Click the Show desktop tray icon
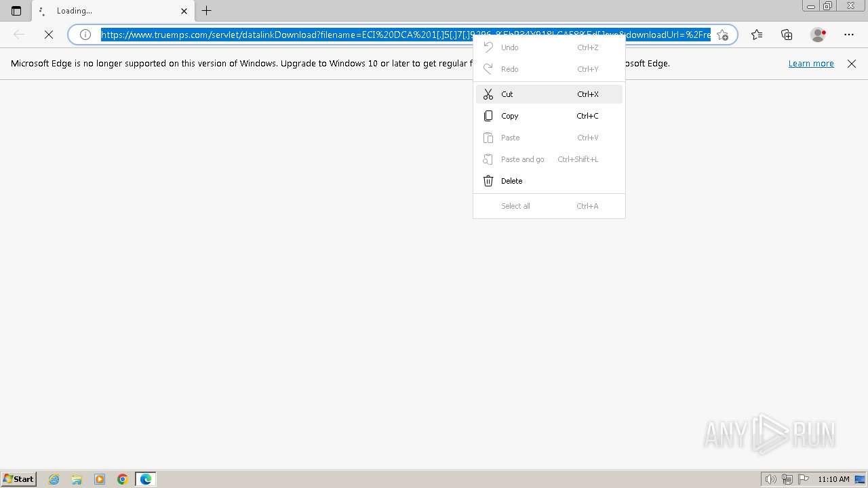The width and height of the screenshot is (868, 488). (860, 479)
